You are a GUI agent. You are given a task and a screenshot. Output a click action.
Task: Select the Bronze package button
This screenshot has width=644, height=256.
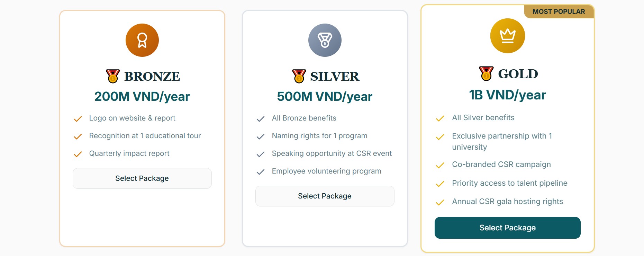142,178
